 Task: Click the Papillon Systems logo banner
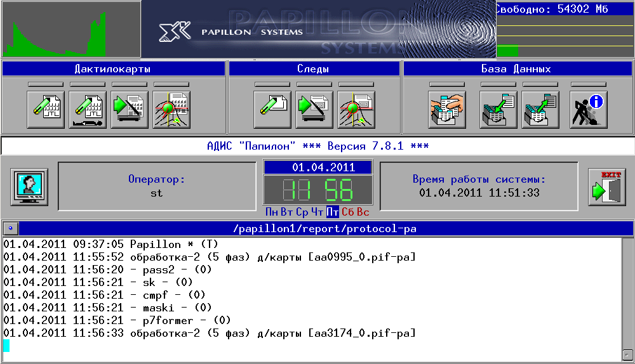(318, 29)
